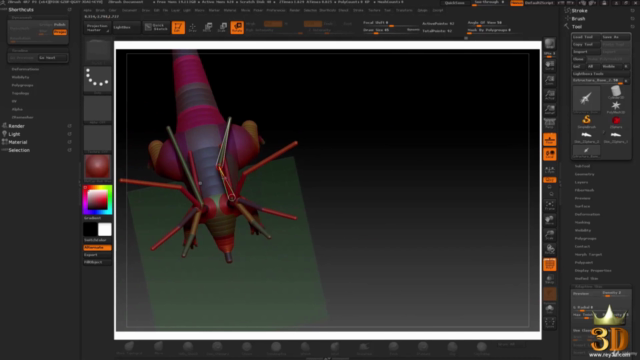Open the Preferences menu
This screenshot has width=640, height=360.
tap(276, 10)
